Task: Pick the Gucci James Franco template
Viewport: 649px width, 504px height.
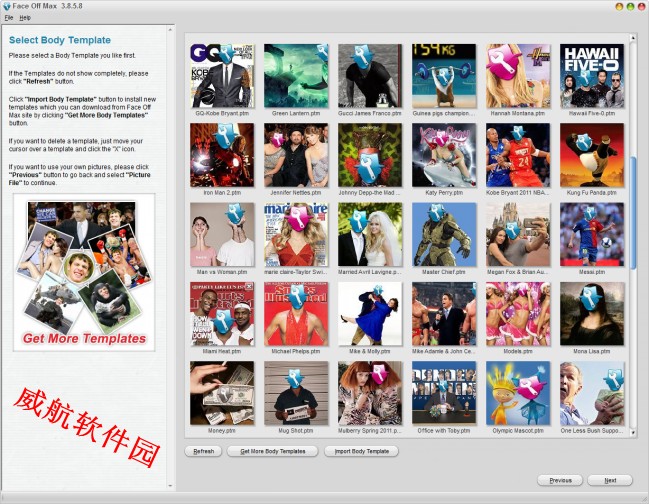Action: click(x=370, y=76)
